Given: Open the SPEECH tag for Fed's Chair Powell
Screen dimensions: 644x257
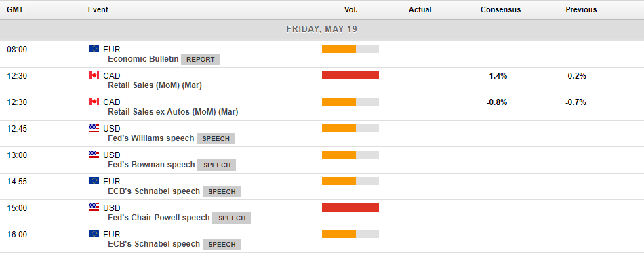Looking at the screenshot, I should 232,218.
